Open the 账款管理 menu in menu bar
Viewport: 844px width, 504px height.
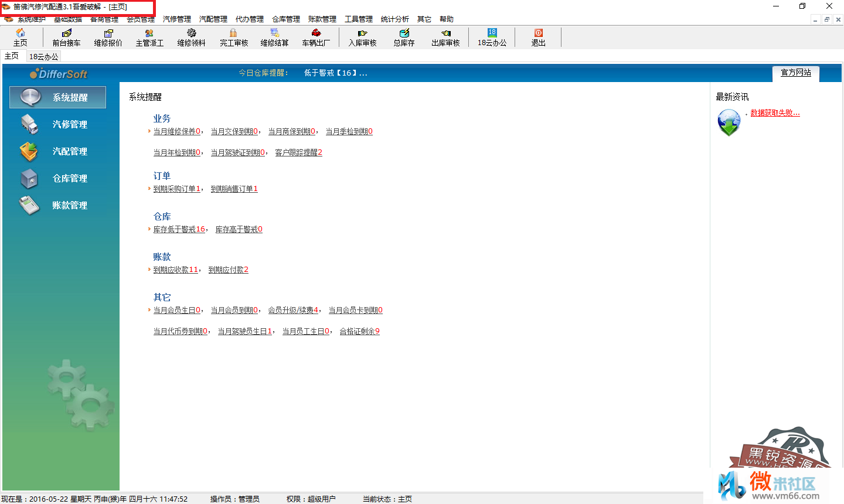[322, 19]
